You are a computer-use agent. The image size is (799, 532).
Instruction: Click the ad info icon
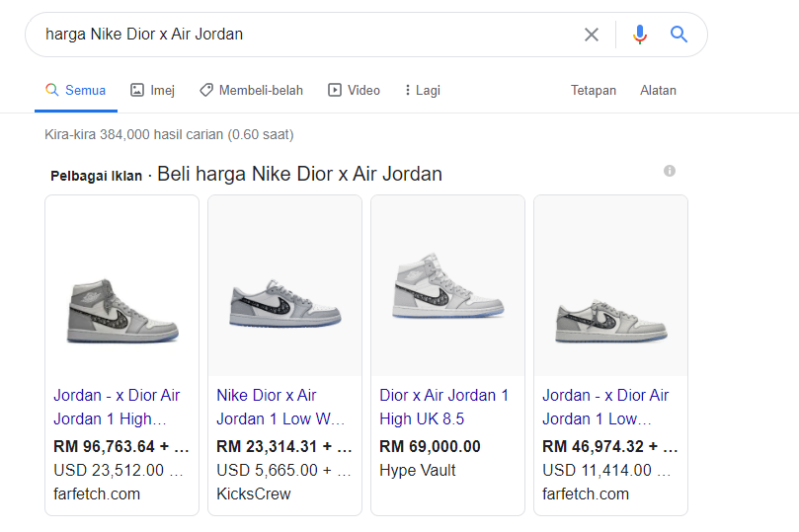(x=670, y=171)
